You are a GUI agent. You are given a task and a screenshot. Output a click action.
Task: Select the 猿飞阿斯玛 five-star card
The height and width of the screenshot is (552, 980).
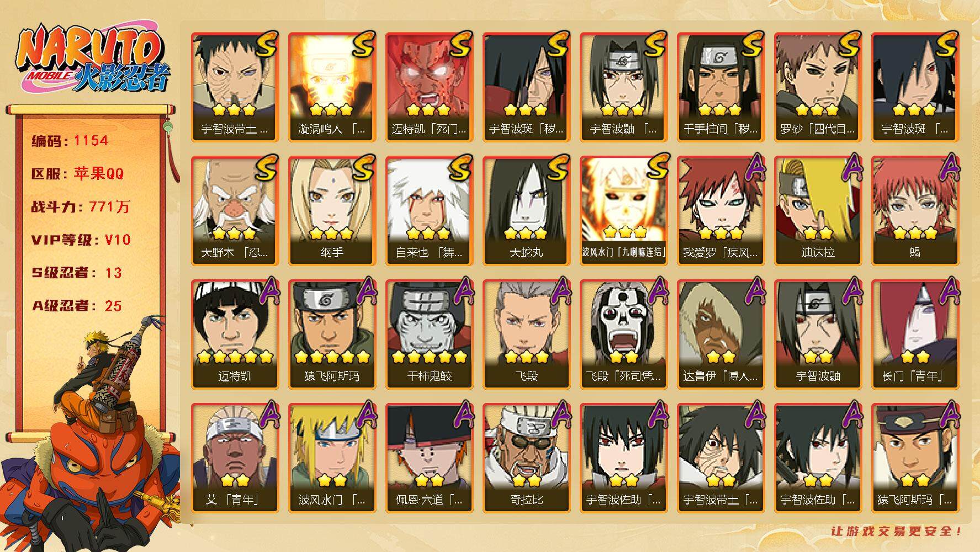(332, 335)
